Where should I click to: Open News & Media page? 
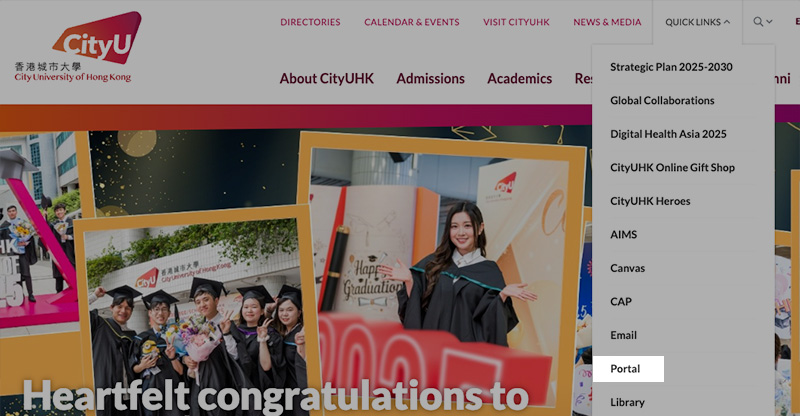coord(607,22)
